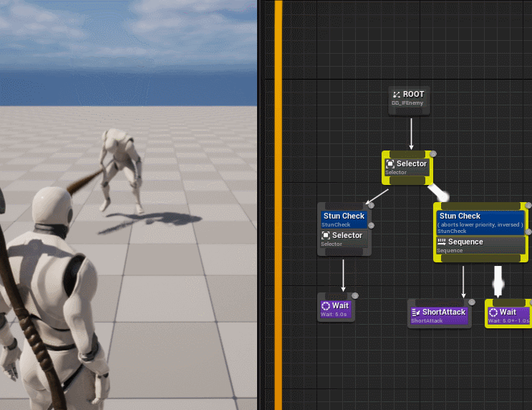Click the ShortAttack task icon
The height and width of the screenshot is (410, 532).
pyautogui.click(x=415, y=313)
